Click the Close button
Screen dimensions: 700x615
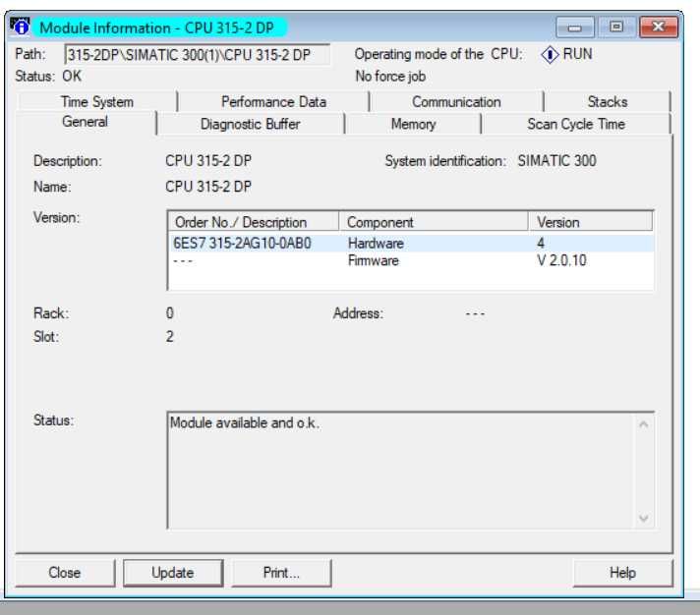tap(65, 573)
